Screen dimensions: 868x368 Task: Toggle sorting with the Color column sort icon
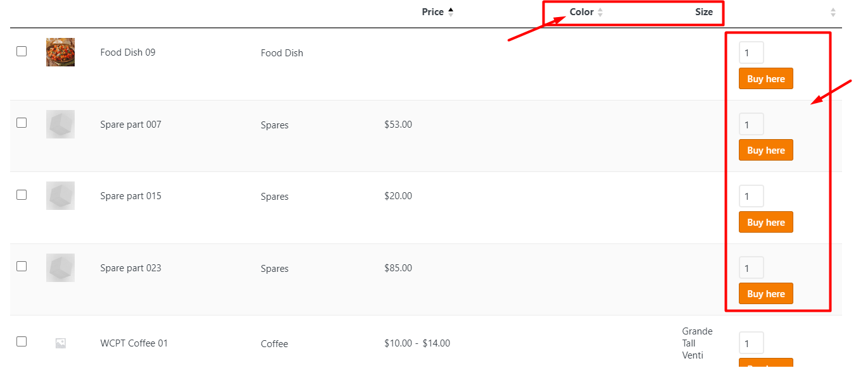(599, 11)
